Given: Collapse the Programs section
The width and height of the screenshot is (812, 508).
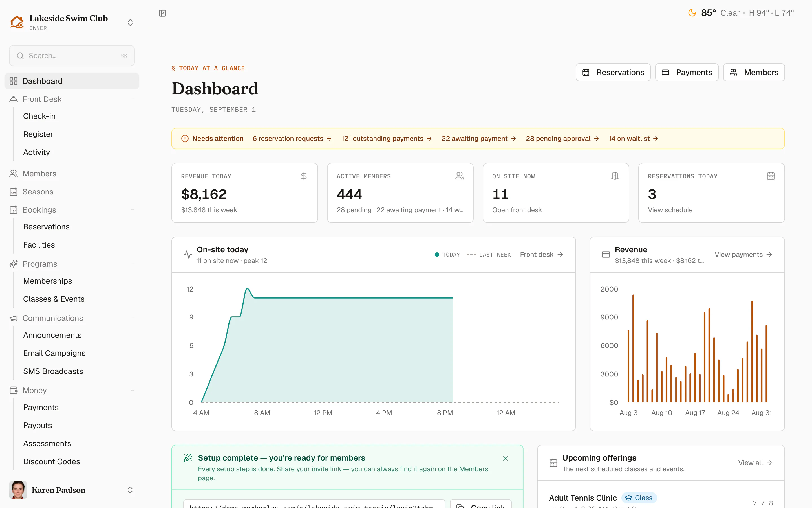Looking at the screenshot, I should tap(133, 264).
